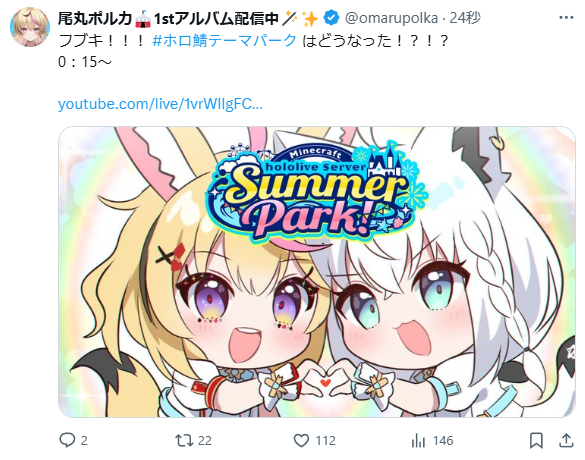The image size is (585, 460).
Task: Like the post with the heart icon
Action: (x=301, y=441)
